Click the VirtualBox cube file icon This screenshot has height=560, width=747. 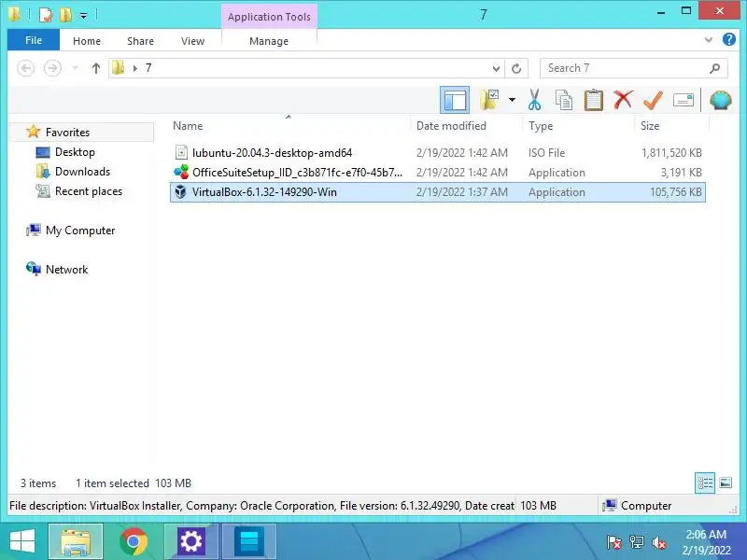coord(180,192)
